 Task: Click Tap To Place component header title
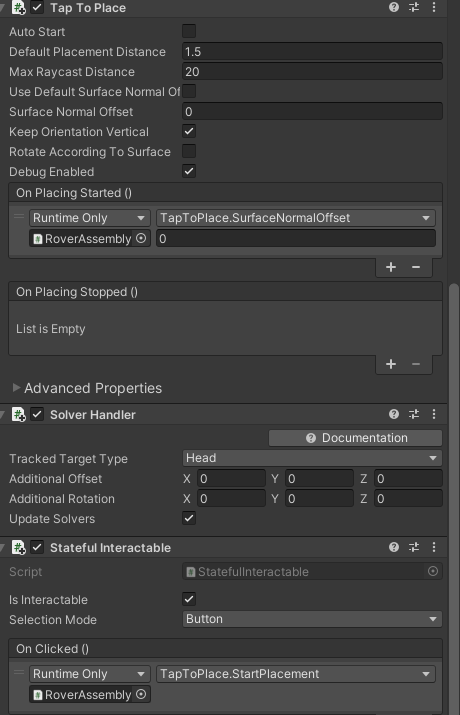(88, 8)
